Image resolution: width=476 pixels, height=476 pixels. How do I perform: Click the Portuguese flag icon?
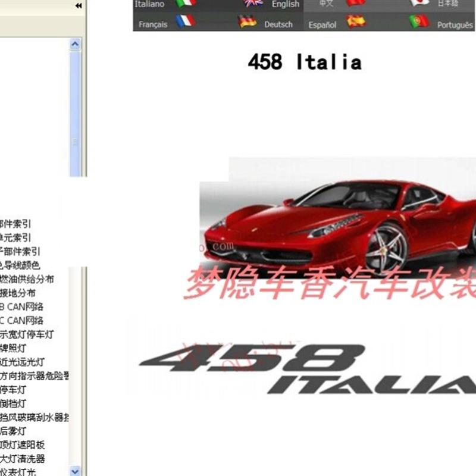(x=419, y=21)
